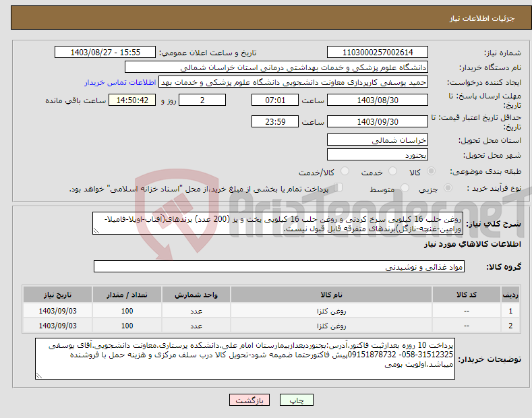Click the تاریخ نیاز column header
The width and height of the screenshot is (532, 418).
(x=57, y=295)
